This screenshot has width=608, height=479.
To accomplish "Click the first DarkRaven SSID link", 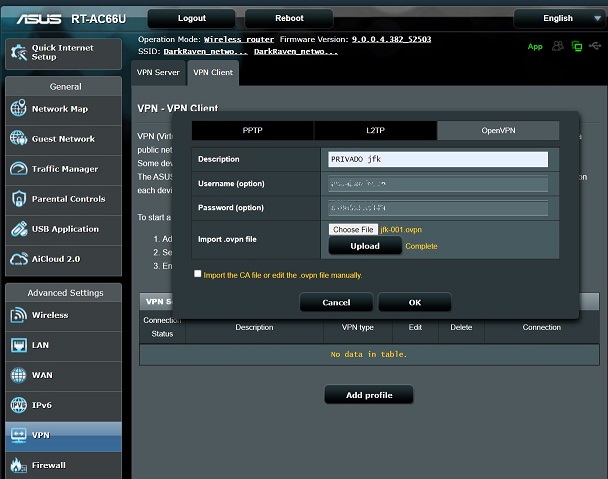I will [205, 52].
